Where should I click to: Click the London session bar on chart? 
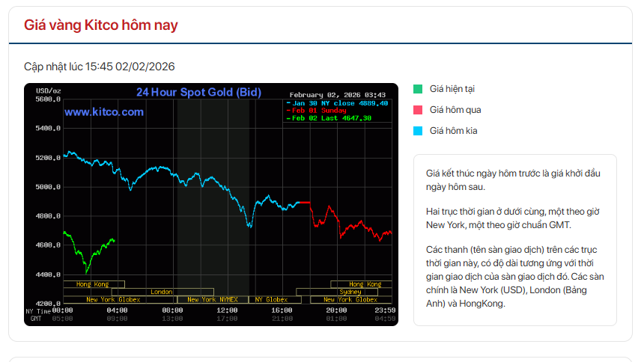tap(161, 292)
